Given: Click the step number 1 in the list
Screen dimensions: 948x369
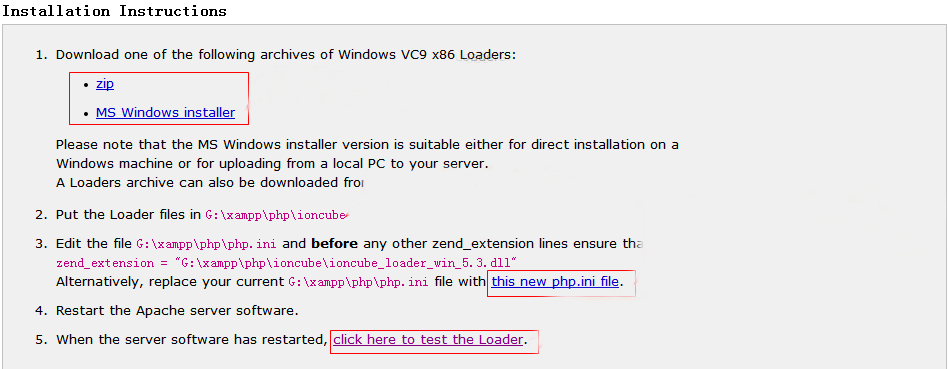Looking at the screenshot, I should click(x=41, y=54).
